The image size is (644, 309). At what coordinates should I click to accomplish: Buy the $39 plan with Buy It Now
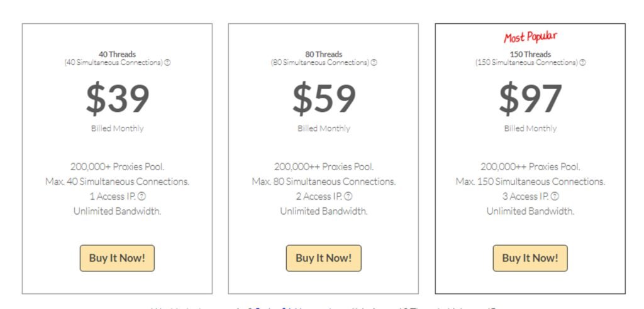pyautogui.click(x=117, y=258)
